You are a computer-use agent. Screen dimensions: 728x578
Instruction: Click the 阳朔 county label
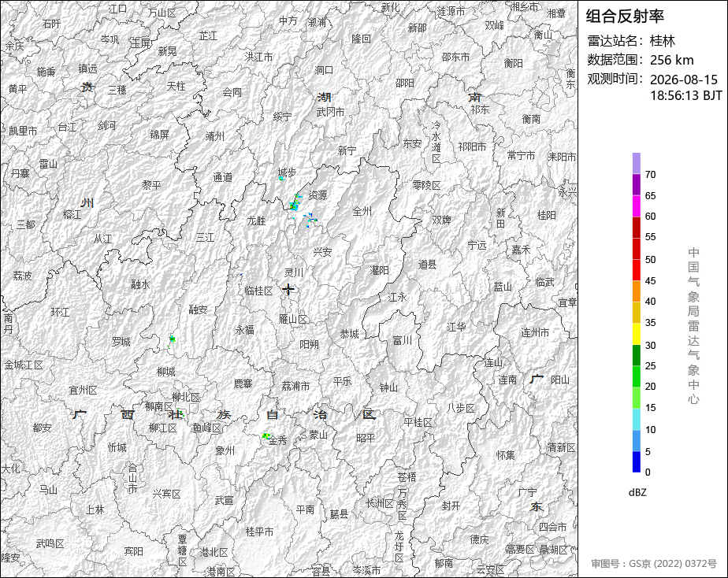pyautogui.click(x=309, y=344)
